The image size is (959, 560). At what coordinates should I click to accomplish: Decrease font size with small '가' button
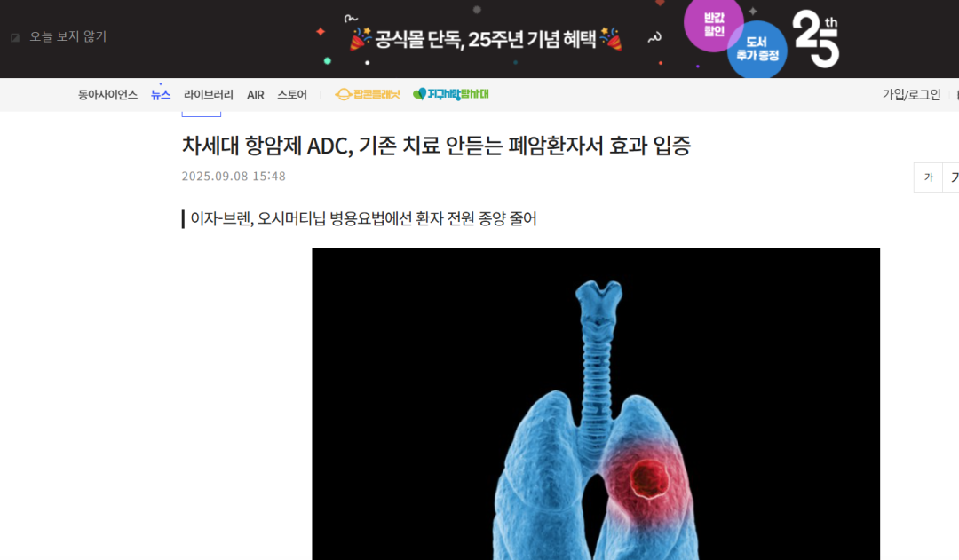point(929,177)
